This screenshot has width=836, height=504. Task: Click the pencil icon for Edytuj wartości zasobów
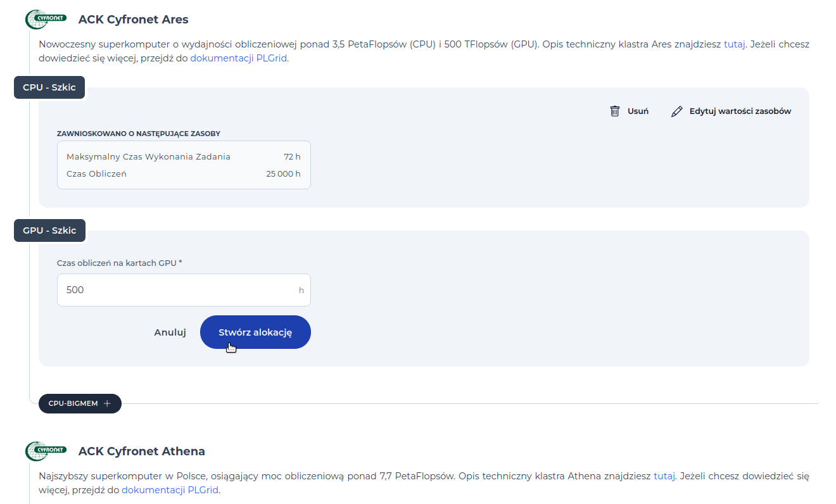[x=677, y=111]
